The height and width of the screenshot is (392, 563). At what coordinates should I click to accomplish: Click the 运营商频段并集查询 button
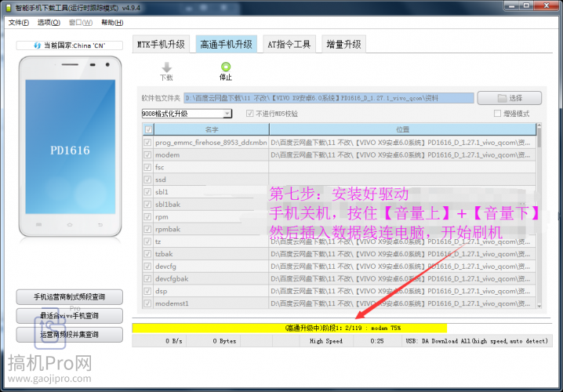coord(70,335)
